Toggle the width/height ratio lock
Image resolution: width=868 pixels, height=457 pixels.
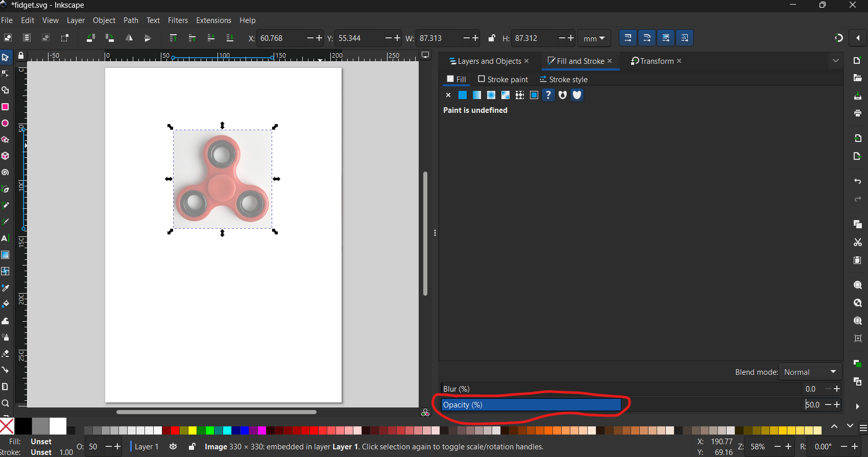[x=491, y=38]
